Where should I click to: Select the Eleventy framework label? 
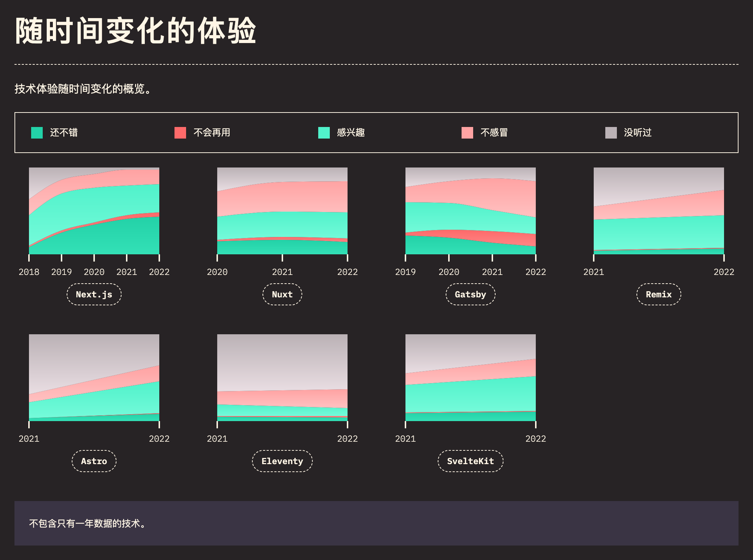pos(282,461)
